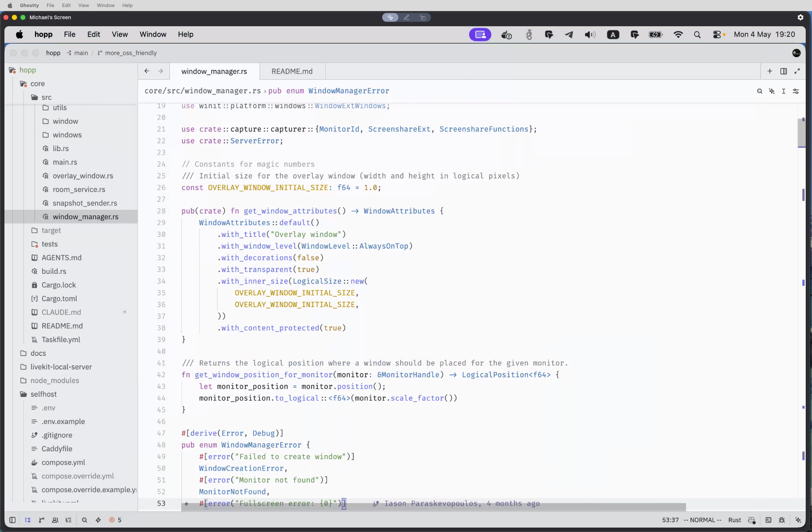812x532 pixels.
Task: Go forward with the right arrow
Action: 160,71
